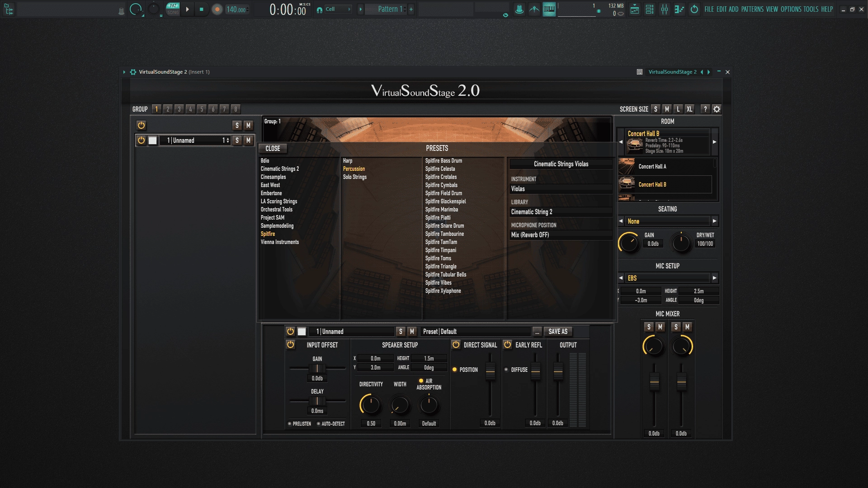Adjust the DIRECTIVITY knob
Screen dimensions: 868x488
tap(370, 405)
